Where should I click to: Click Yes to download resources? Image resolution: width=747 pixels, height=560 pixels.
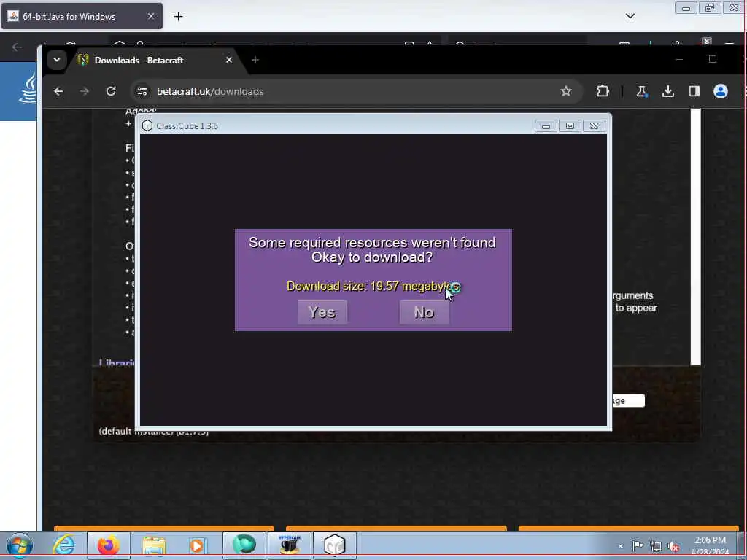(x=322, y=312)
